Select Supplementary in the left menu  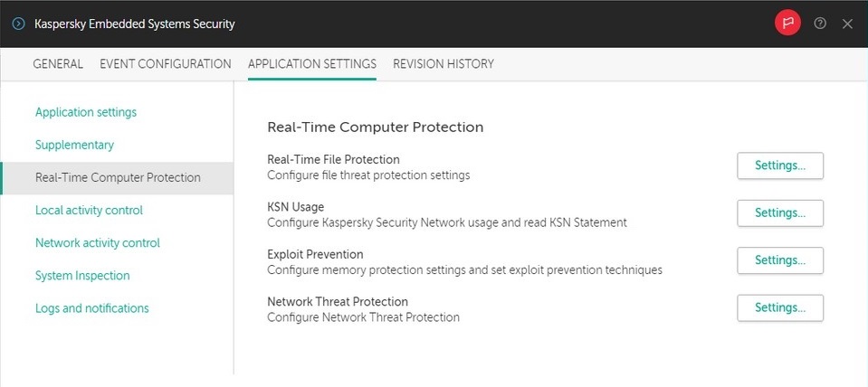(75, 145)
